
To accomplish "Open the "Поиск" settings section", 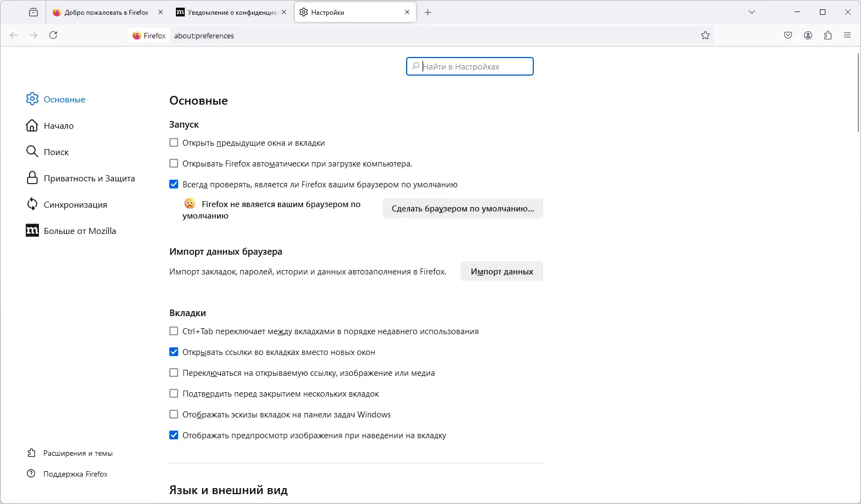I will point(56,152).
